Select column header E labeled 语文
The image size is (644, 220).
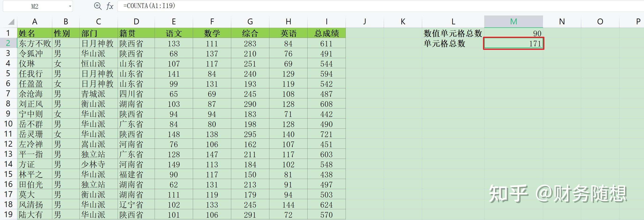[174, 22]
